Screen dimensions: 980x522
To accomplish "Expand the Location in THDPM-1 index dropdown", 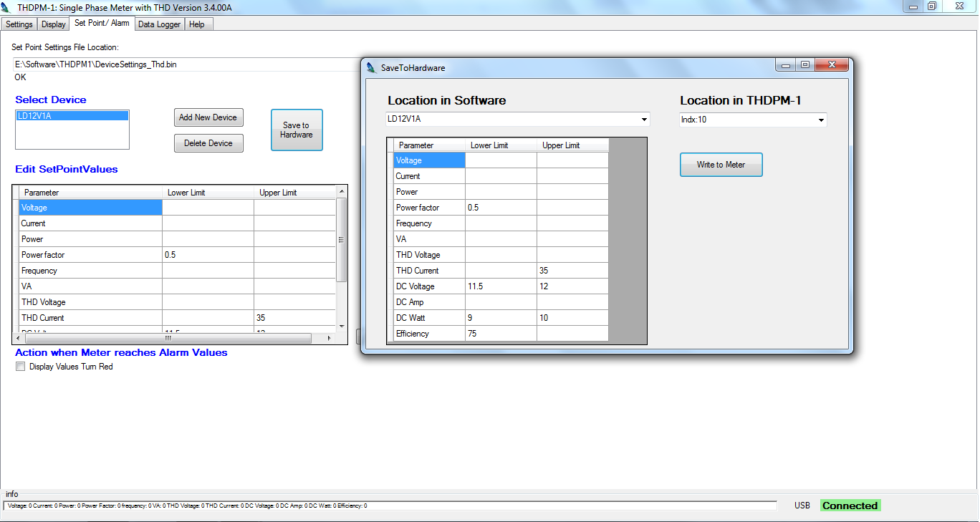I will point(821,120).
